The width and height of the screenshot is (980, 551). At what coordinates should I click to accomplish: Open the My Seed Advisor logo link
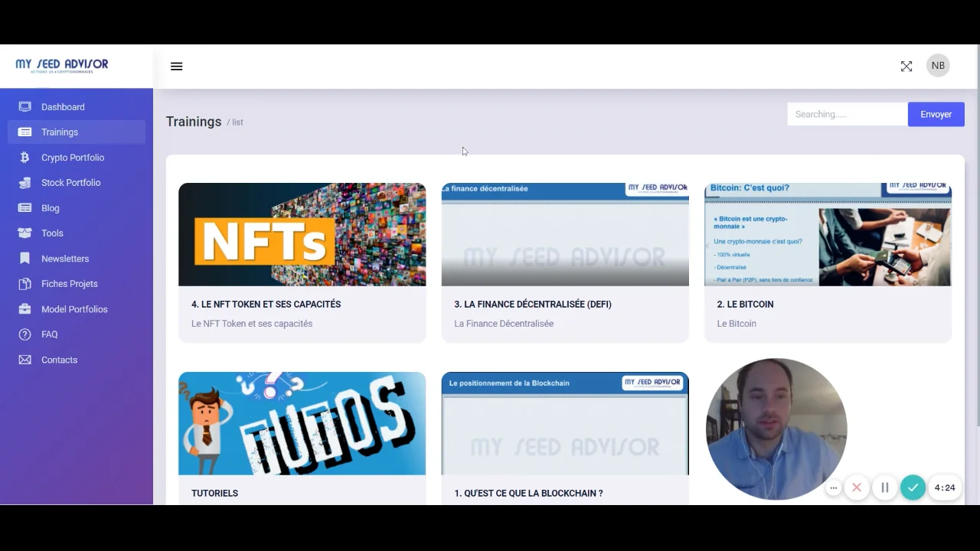62,66
